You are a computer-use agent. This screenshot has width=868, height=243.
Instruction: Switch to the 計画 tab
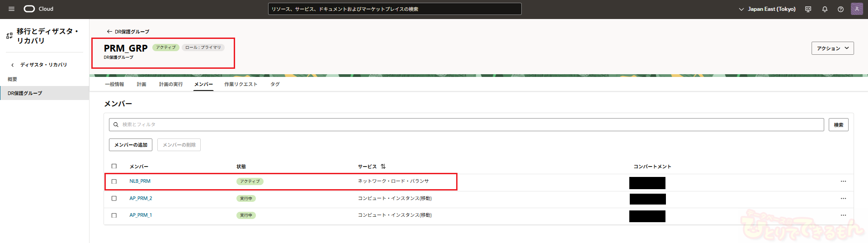tap(142, 85)
